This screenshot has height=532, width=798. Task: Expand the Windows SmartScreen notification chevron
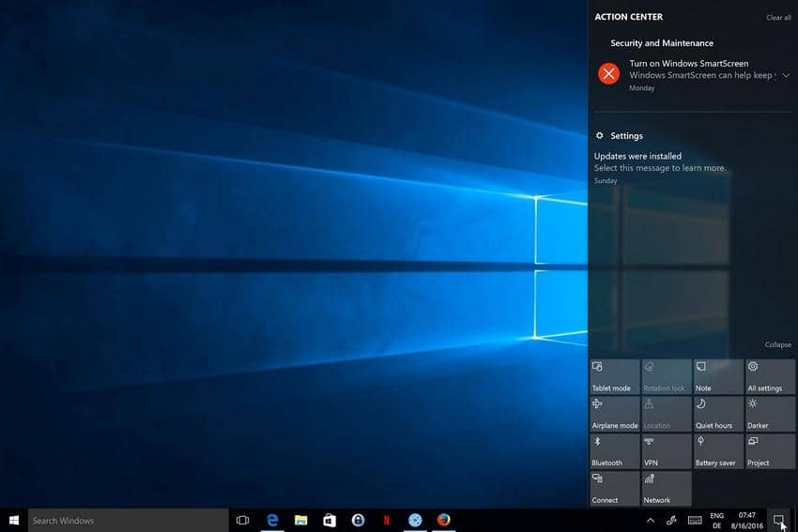coord(786,75)
